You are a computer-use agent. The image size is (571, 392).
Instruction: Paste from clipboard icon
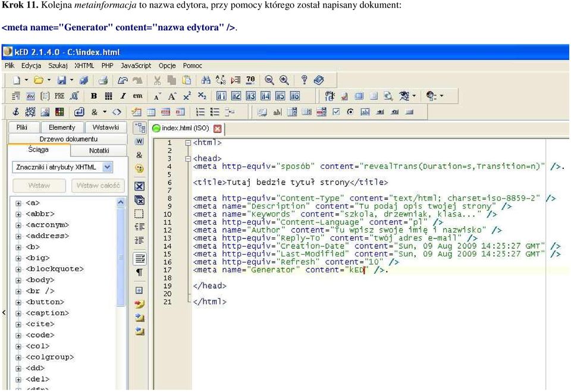pyautogui.click(x=186, y=80)
